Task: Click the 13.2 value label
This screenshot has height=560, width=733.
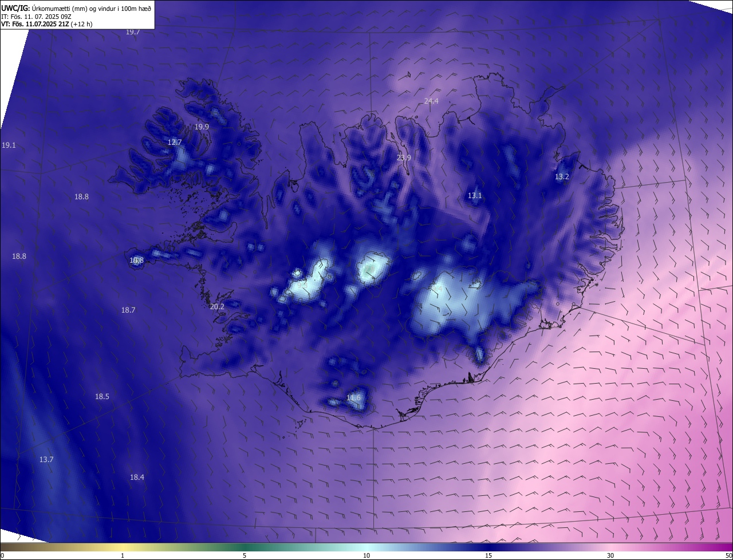Action: [562, 177]
